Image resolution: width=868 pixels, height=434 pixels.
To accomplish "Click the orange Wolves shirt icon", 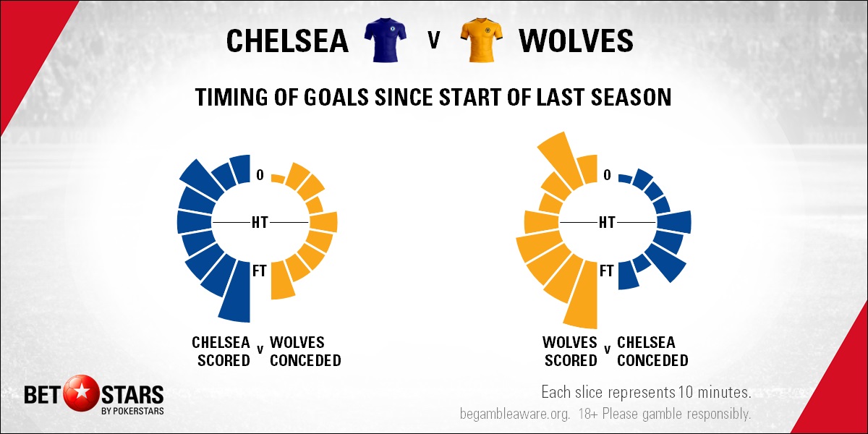I will click(x=481, y=41).
